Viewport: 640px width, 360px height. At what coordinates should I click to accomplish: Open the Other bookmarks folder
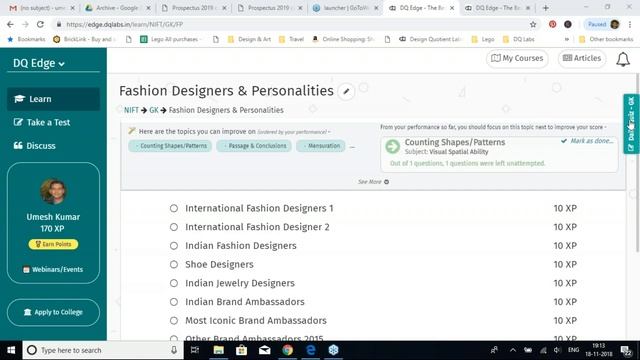point(606,40)
